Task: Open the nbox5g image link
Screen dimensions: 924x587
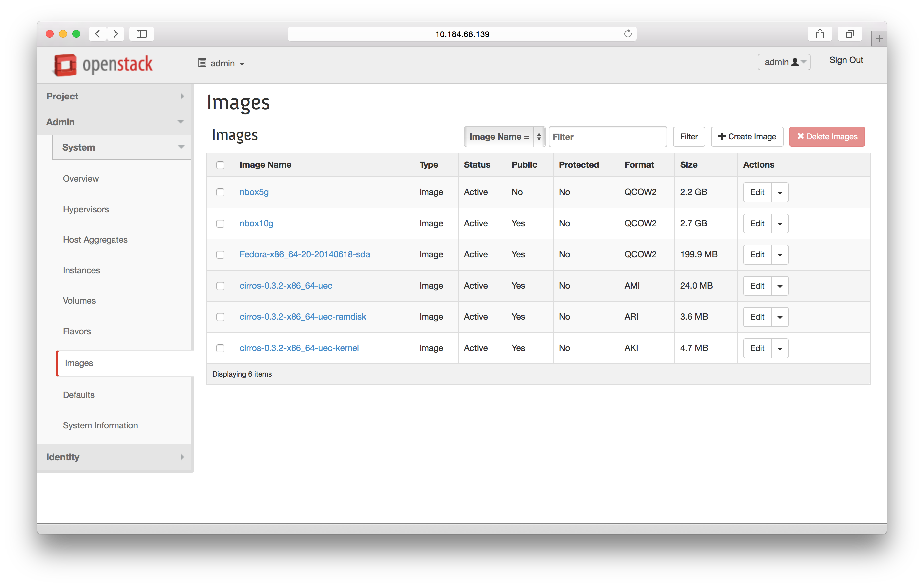Action: [254, 192]
